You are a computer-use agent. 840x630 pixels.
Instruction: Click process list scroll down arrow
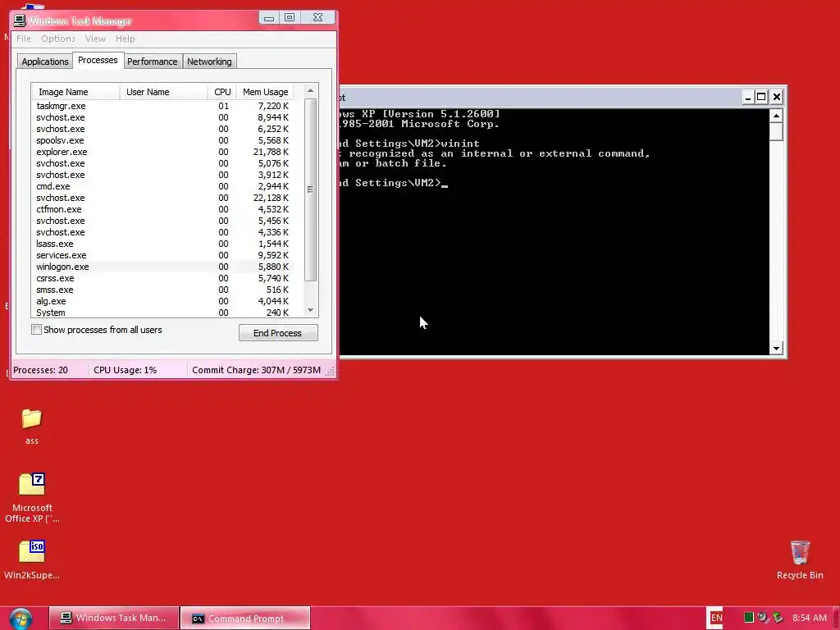point(310,309)
